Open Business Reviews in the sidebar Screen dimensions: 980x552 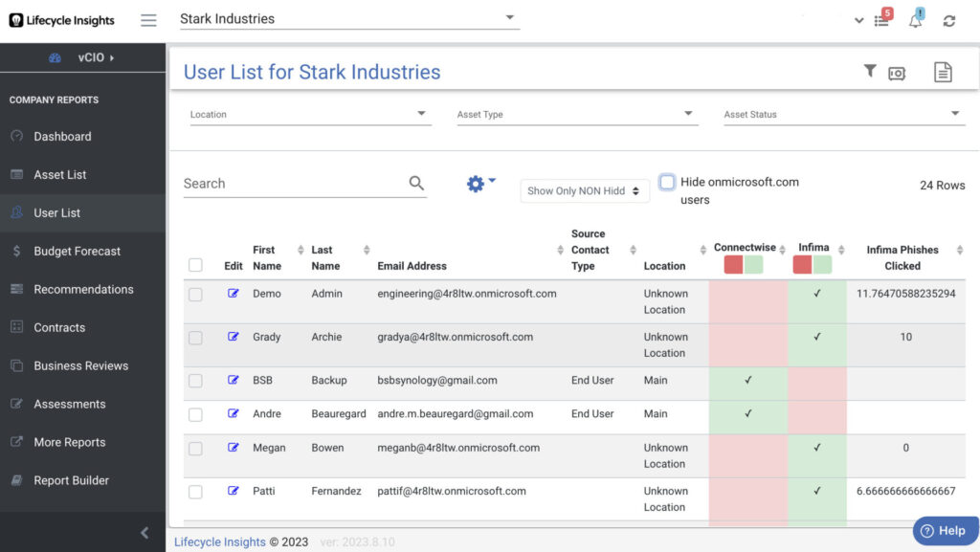click(82, 365)
